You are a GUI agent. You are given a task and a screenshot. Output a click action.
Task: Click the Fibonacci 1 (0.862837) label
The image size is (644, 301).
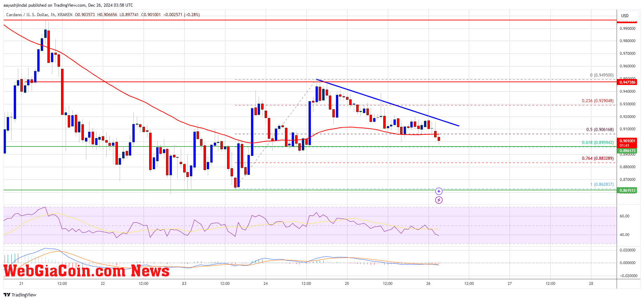click(602, 184)
